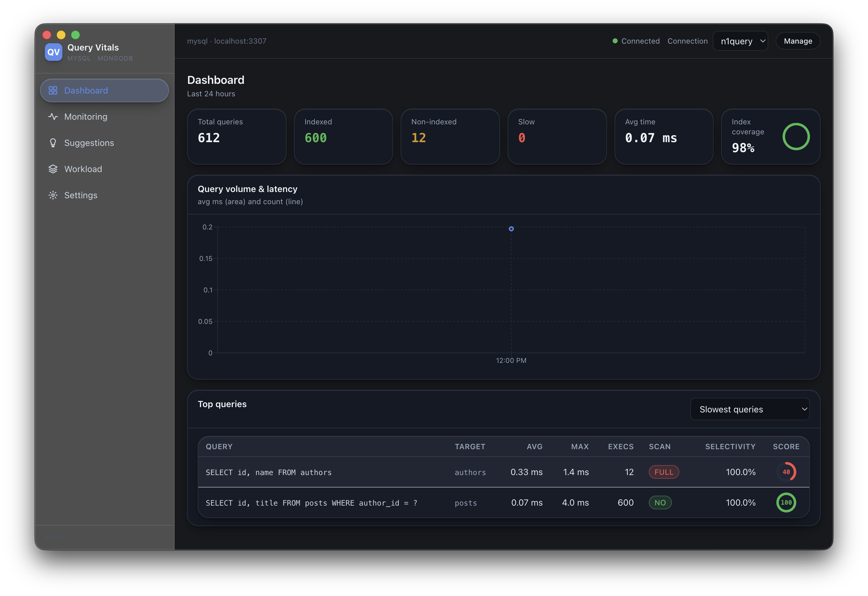Maximize the window with green button

point(75,35)
